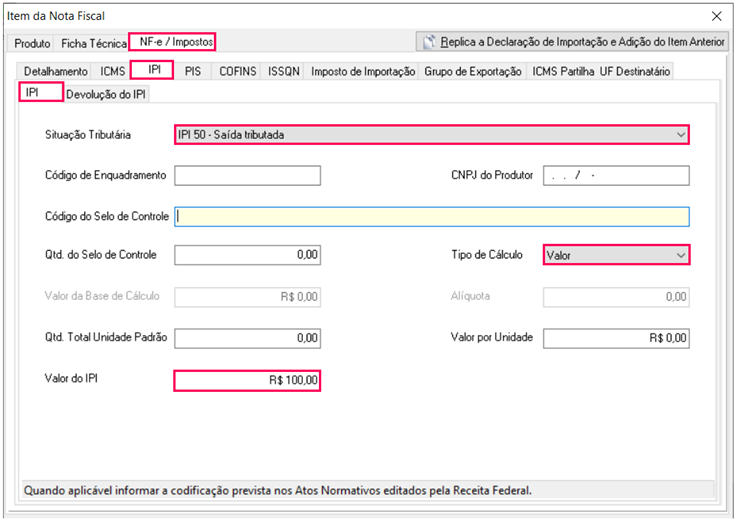Open ICMS Partilha UF Destinatário tab
The image size is (739, 523).
(601, 71)
